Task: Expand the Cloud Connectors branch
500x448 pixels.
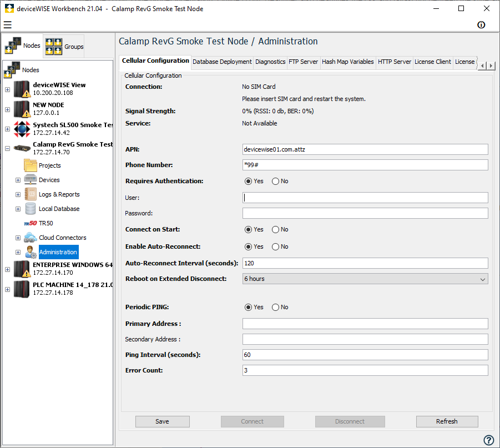Action: pyautogui.click(x=18, y=238)
